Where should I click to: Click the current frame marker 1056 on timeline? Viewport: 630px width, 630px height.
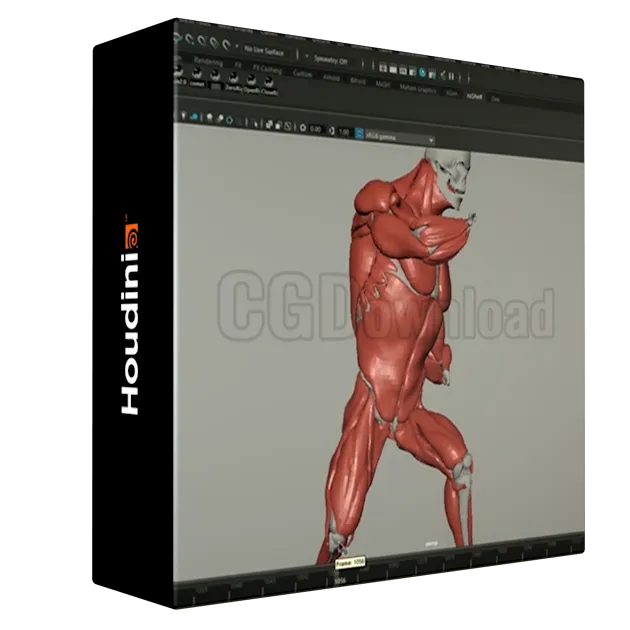pos(340,581)
